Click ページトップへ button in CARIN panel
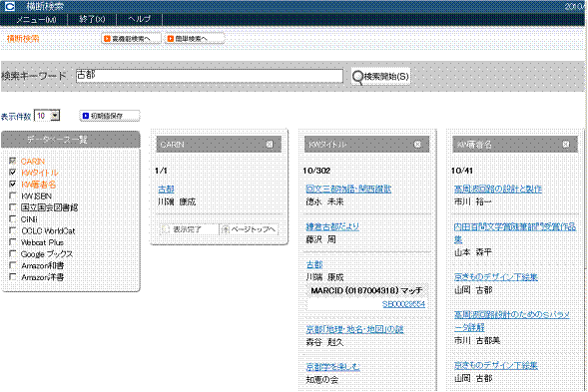 (x=250, y=229)
